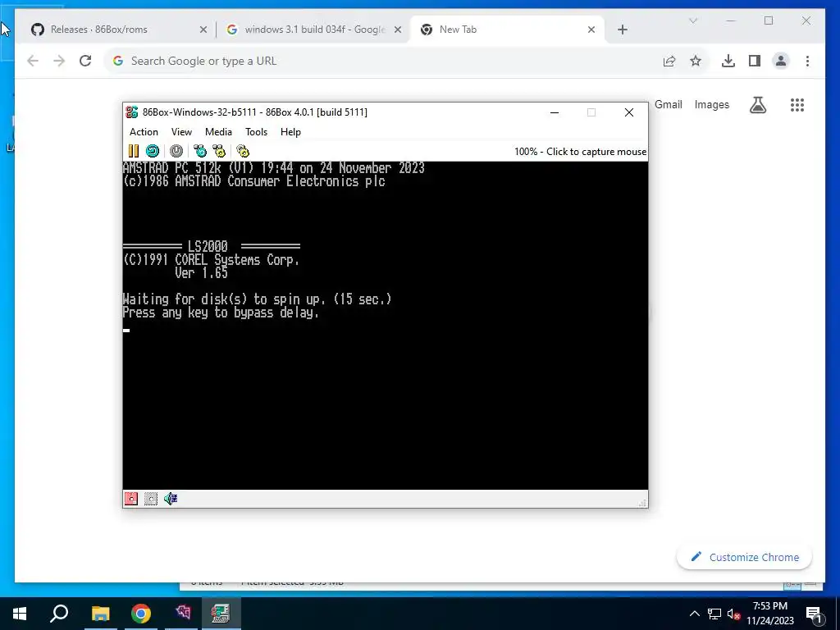Open Chrome Labs flask icon
The image size is (840, 630).
757,105
